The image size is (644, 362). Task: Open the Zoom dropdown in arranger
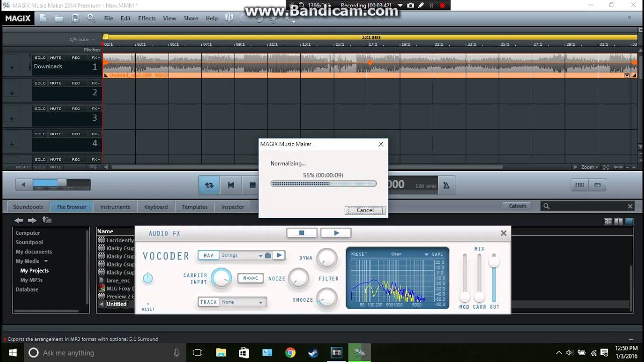pyautogui.click(x=590, y=167)
